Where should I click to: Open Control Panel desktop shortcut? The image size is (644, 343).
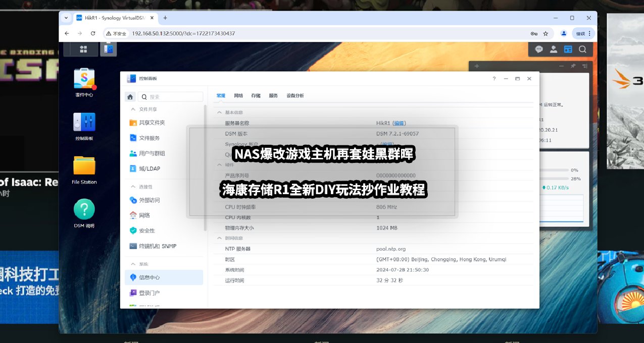click(84, 126)
